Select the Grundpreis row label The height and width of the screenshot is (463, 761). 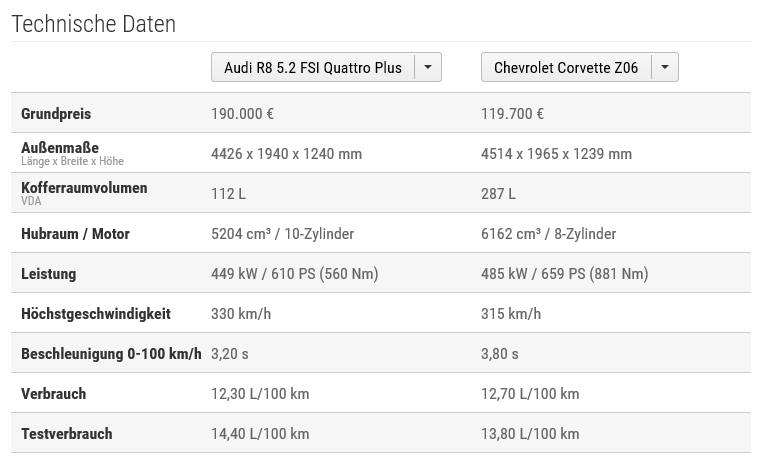pos(56,114)
